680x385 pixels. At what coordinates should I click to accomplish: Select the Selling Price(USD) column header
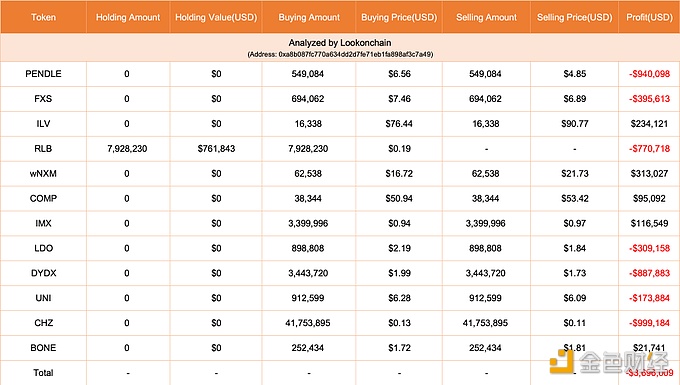pos(575,17)
